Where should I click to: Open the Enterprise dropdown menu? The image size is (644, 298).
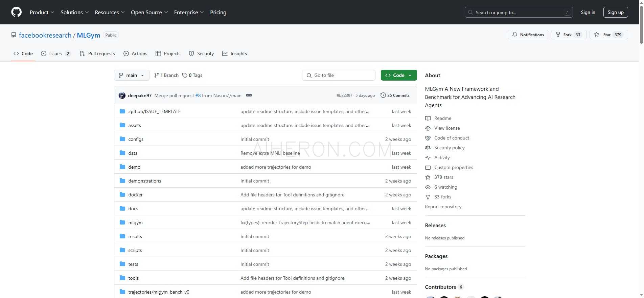pyautogui.click(x=189, y=12)
